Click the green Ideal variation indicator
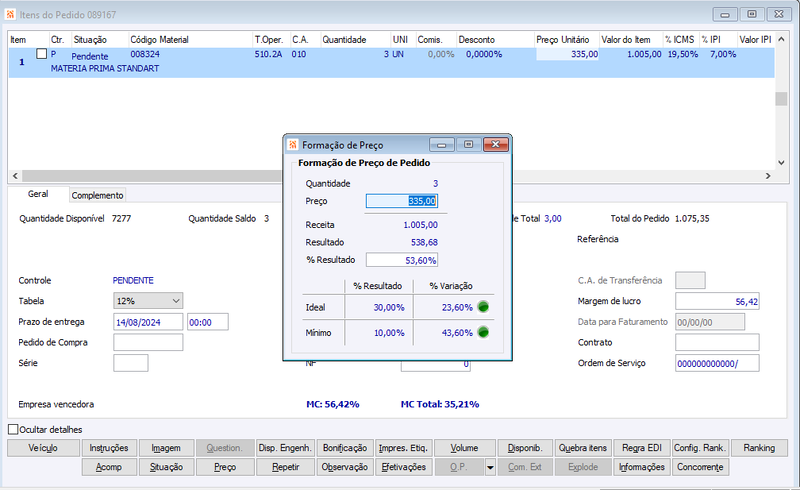This screenshot has width=800, height=490. [483, 307]
